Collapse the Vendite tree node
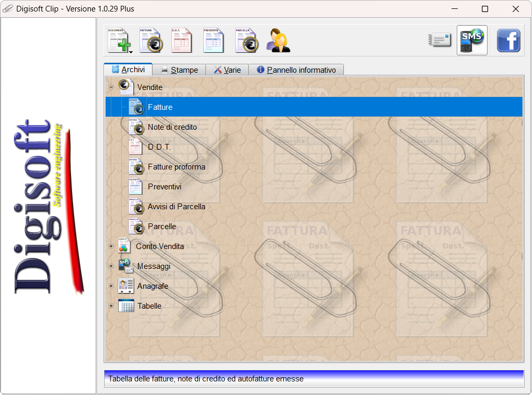This screenshot has width=532, height=395. (x=111, y=87)
